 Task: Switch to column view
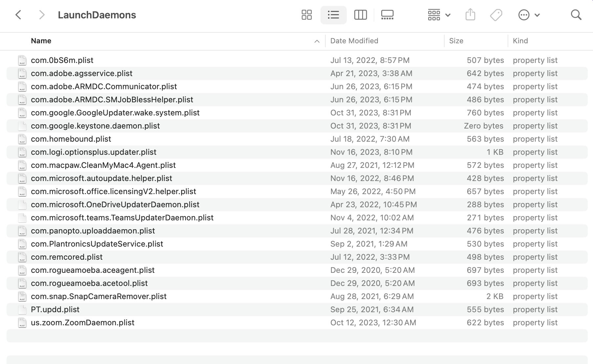(360, 15)
